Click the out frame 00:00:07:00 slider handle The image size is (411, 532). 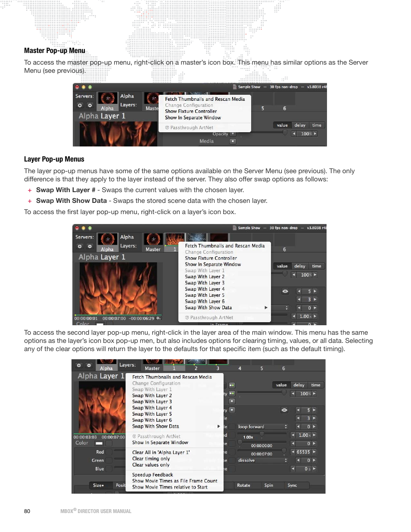point(284,451)
